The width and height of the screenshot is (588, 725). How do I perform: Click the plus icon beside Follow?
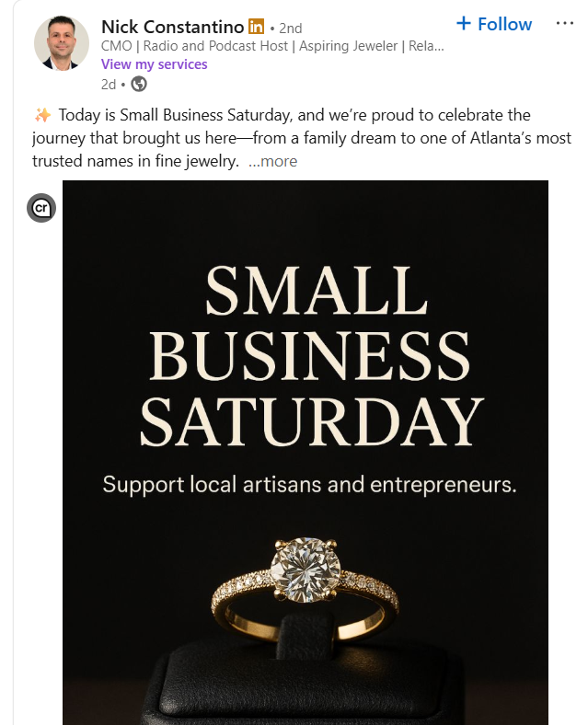point(464,24)
